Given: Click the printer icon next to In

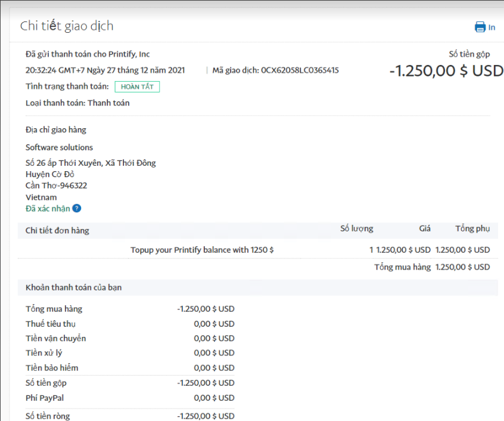Looking at the screenshot, I should coord(480,27).
